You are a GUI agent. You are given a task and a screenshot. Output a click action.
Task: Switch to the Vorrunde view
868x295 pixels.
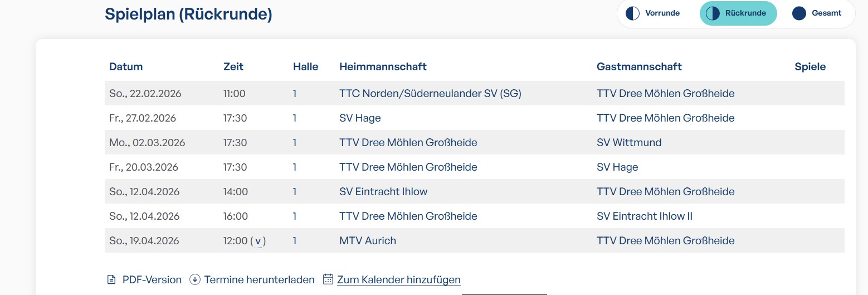point(662,13)
